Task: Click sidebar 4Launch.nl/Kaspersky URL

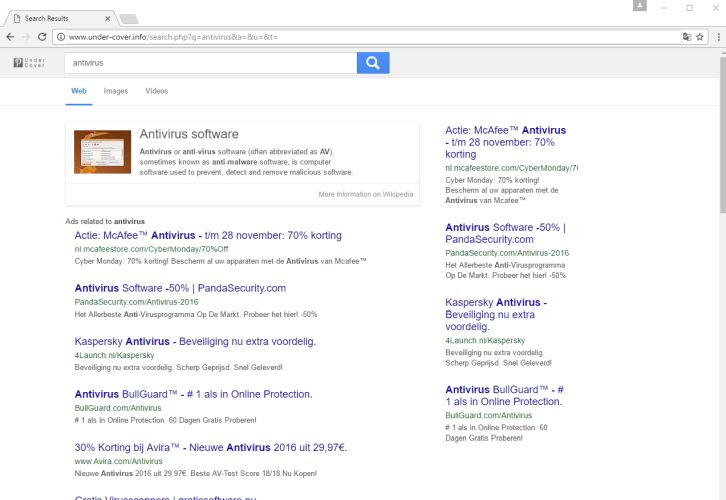Action: point(485,340)
